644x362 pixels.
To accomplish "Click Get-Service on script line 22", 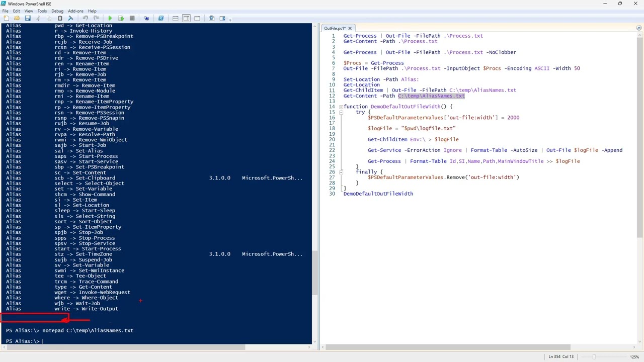I will coord(384,150).
